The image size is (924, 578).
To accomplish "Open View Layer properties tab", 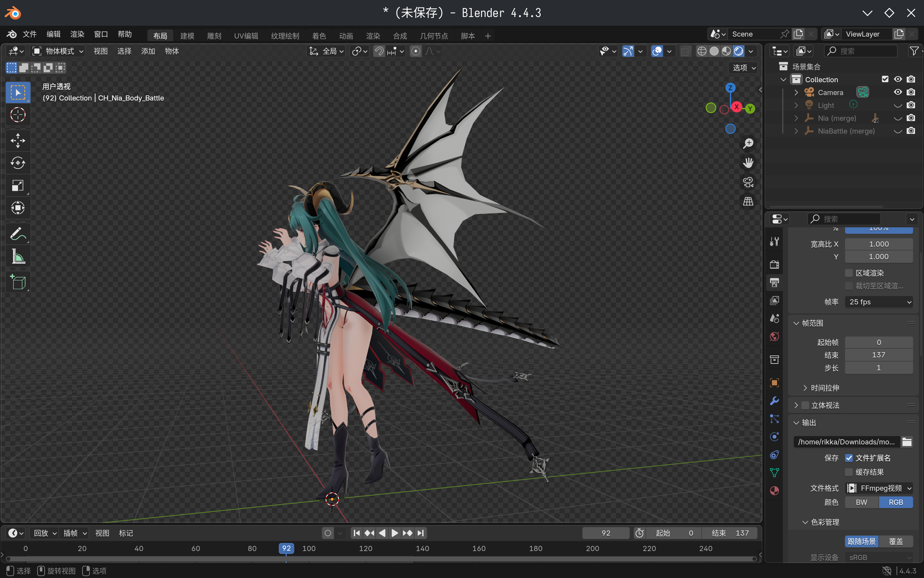I will click(x=774, y=301).
